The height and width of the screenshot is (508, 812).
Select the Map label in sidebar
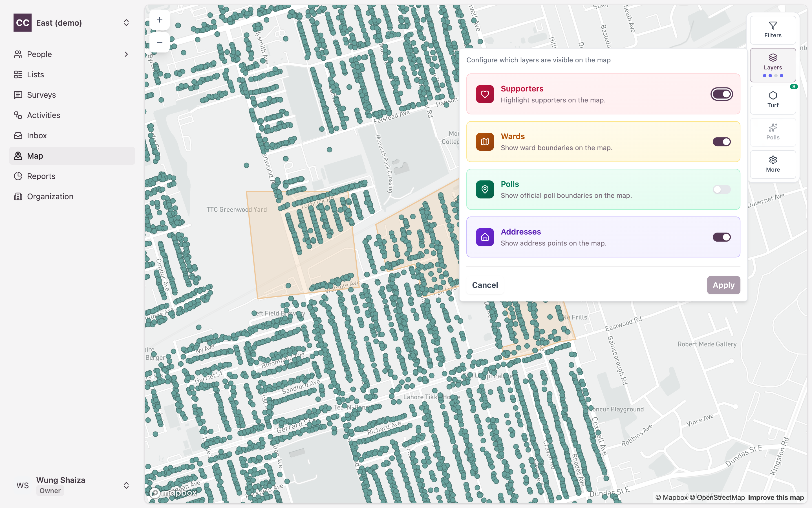coord(35,156)
